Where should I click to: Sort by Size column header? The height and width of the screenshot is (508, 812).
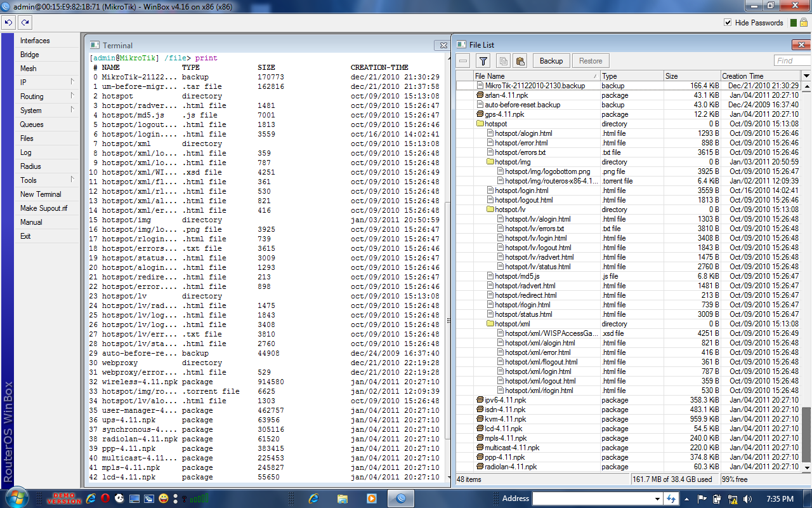point(691,76)
